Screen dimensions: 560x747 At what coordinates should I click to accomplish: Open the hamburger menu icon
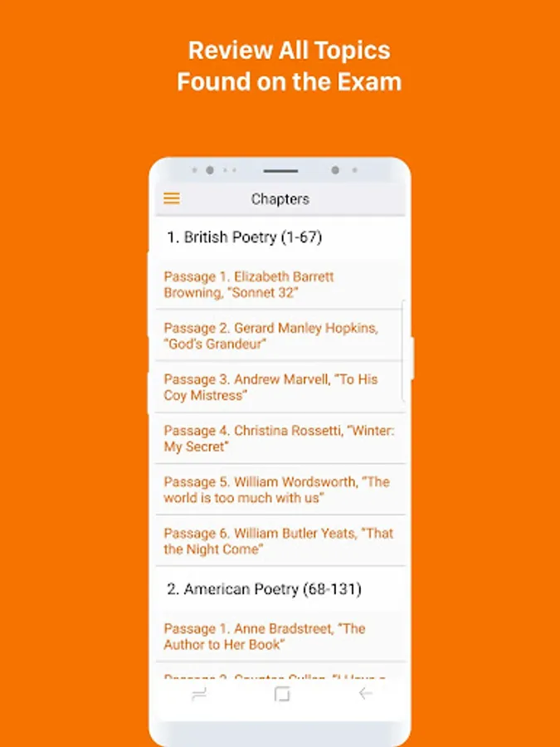click(x=172, y=198)
